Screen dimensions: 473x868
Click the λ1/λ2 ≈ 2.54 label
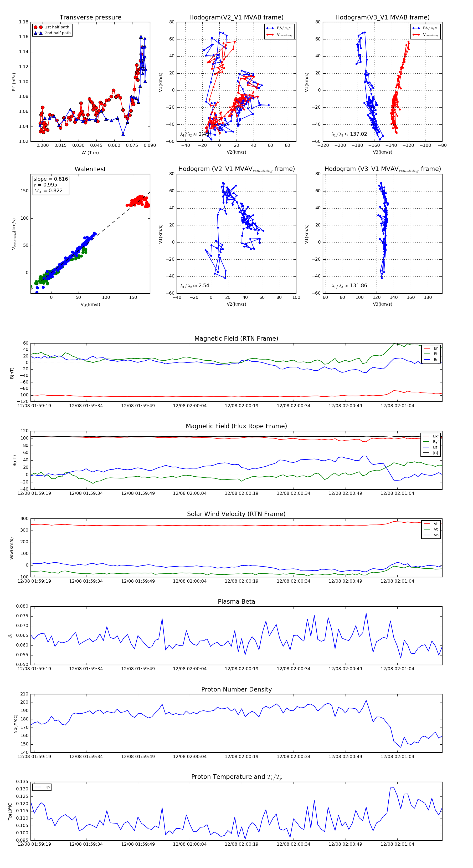[194, 286]
